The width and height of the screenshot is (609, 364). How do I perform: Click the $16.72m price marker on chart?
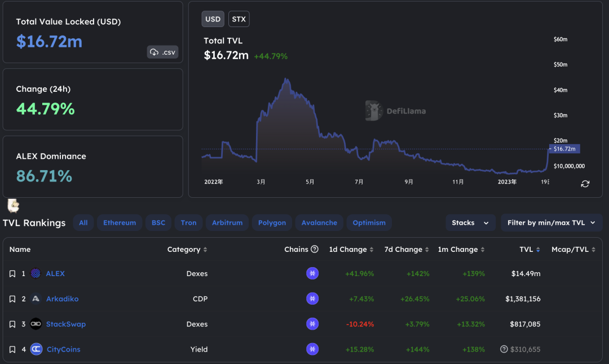[564, 149]
